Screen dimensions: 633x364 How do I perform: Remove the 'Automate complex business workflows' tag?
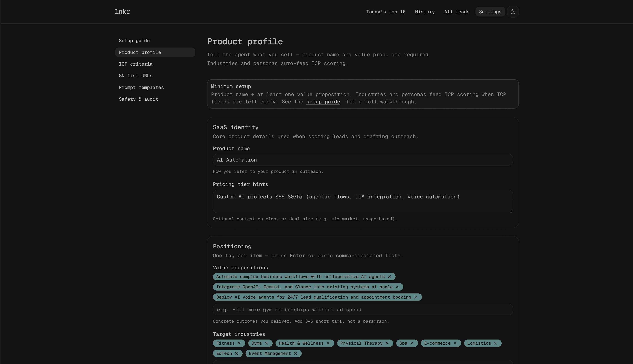(389, 277)
